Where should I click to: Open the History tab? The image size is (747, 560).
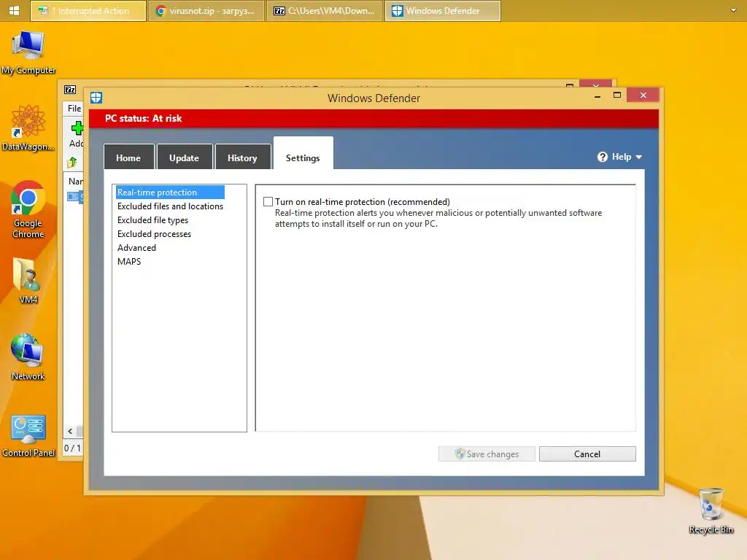tap(242, 157)
